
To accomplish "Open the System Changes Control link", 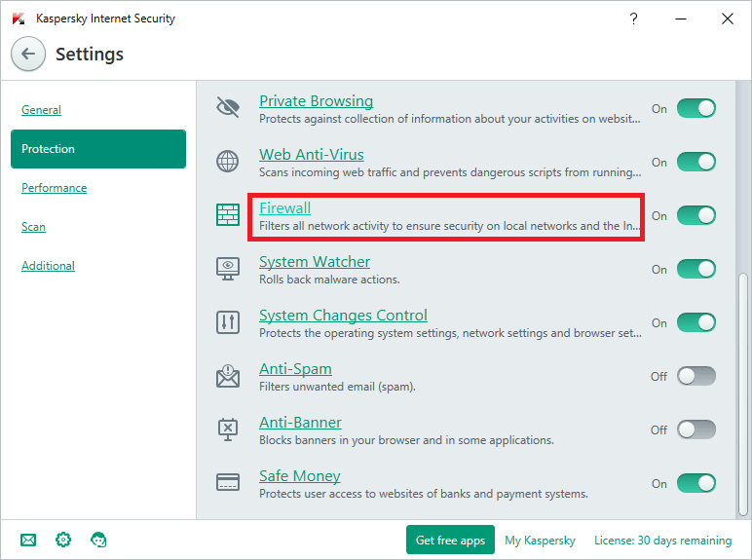I will pos(343,316).
